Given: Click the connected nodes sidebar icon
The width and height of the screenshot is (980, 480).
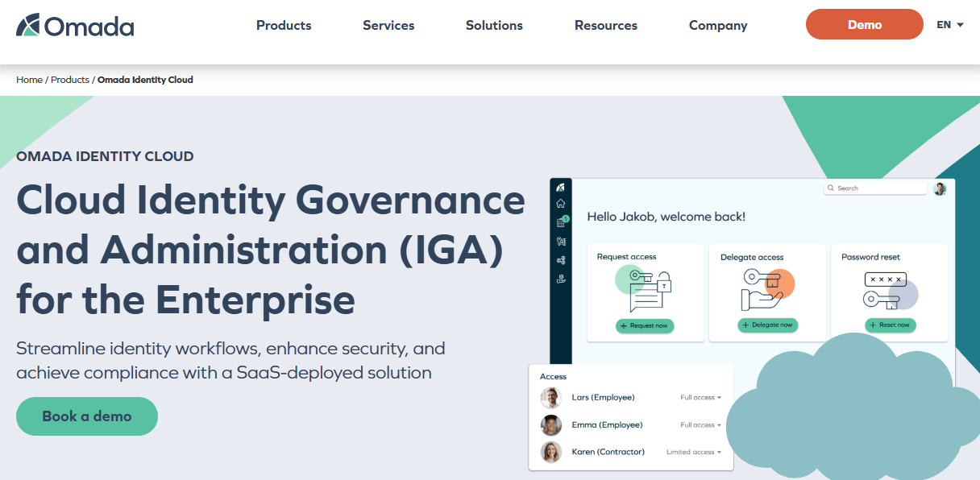Looking at the screenshot, I should tap(560, 260).
